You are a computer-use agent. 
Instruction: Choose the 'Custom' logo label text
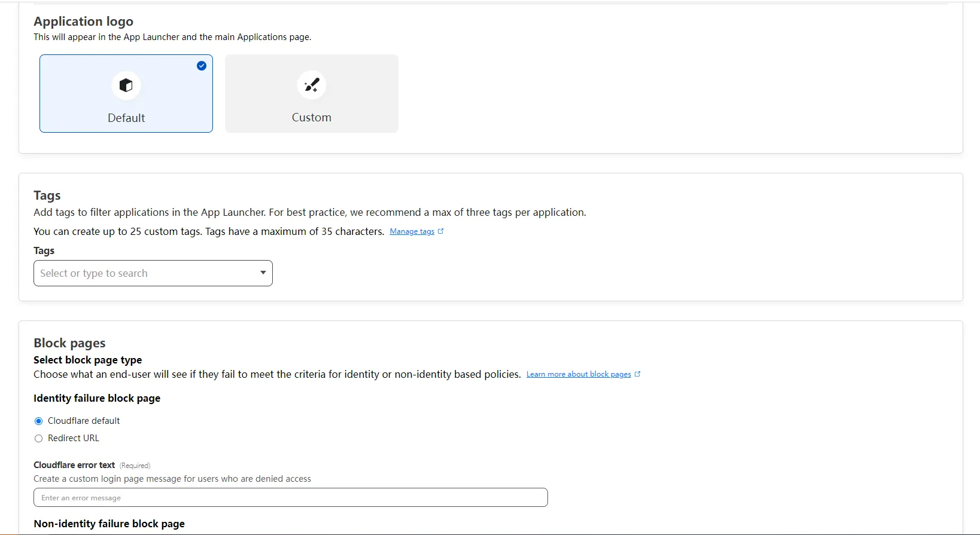311,118
